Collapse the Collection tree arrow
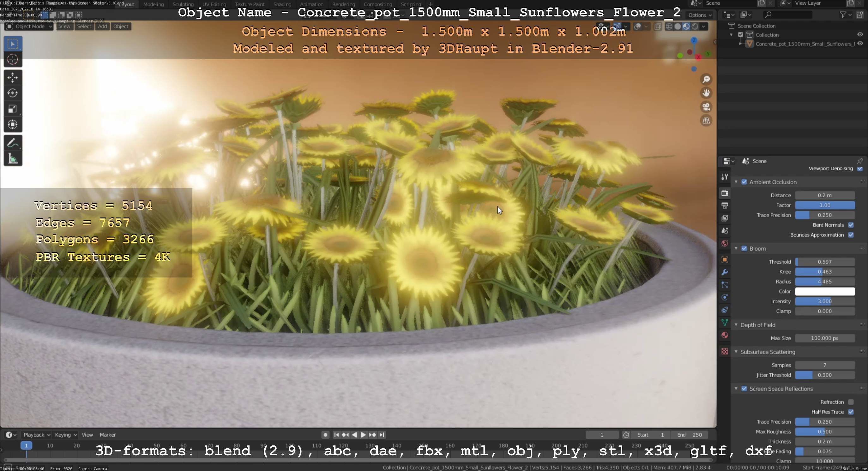The width and height of the screenshot is (868, 471). click(x=731, y=35)
